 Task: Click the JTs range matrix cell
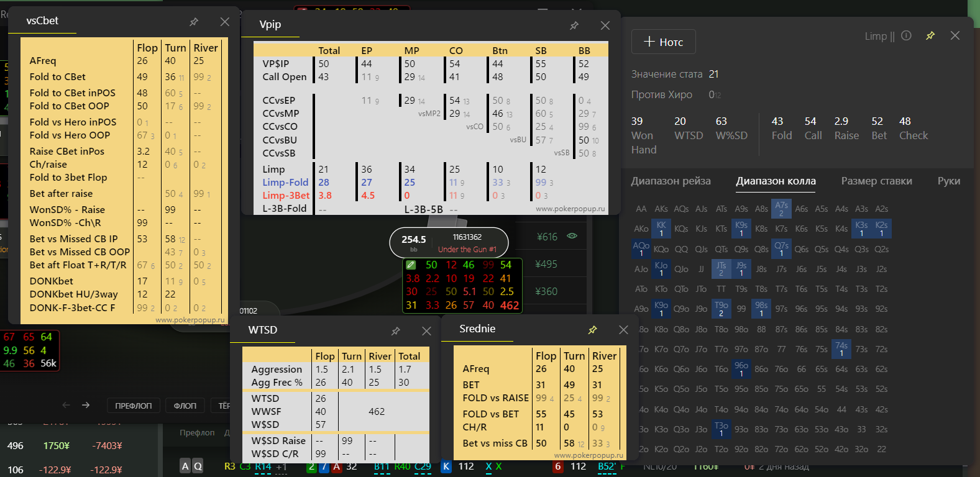721,268
